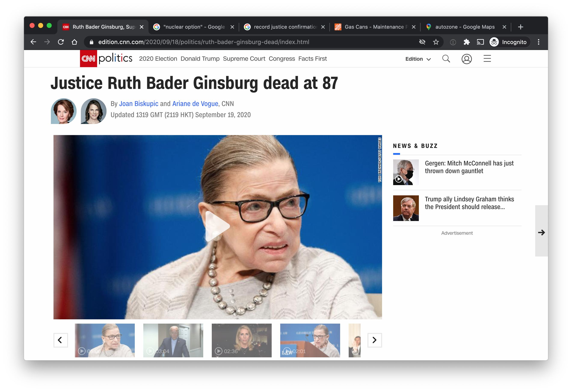Open Joan Biskupic author link
The image size is (572, 392).
(x=139, y=104)
